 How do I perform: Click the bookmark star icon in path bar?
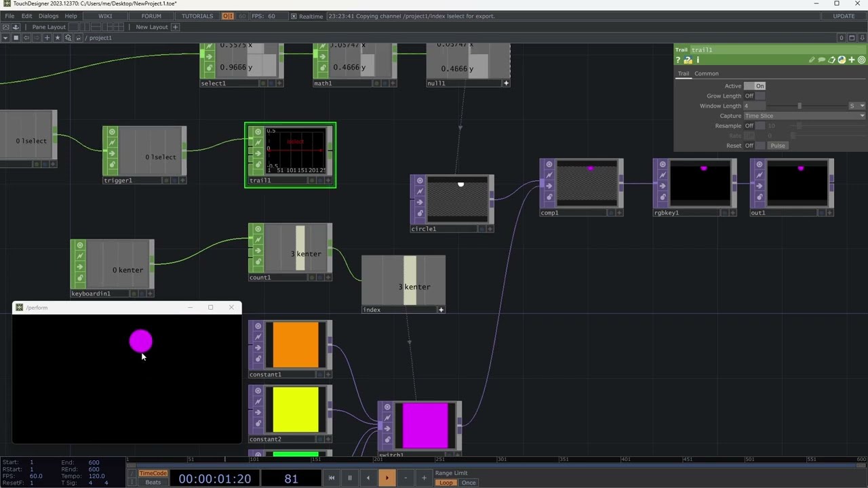57,38
